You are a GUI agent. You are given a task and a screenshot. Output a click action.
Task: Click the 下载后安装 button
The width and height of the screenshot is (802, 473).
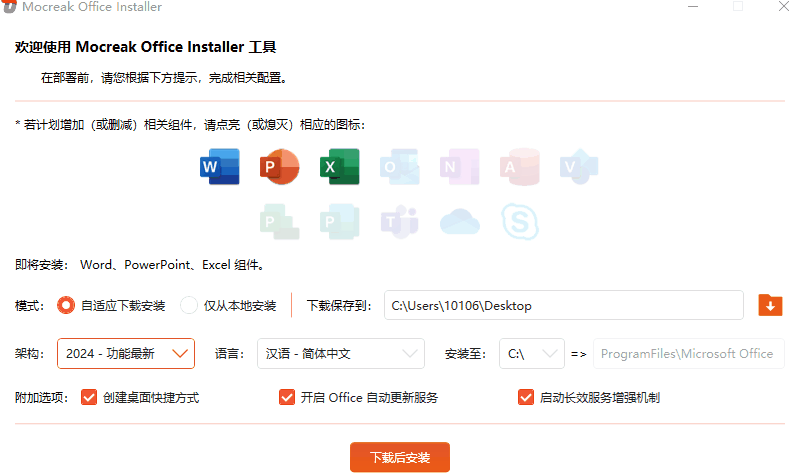pyautogui.click(x=400, y=457)
